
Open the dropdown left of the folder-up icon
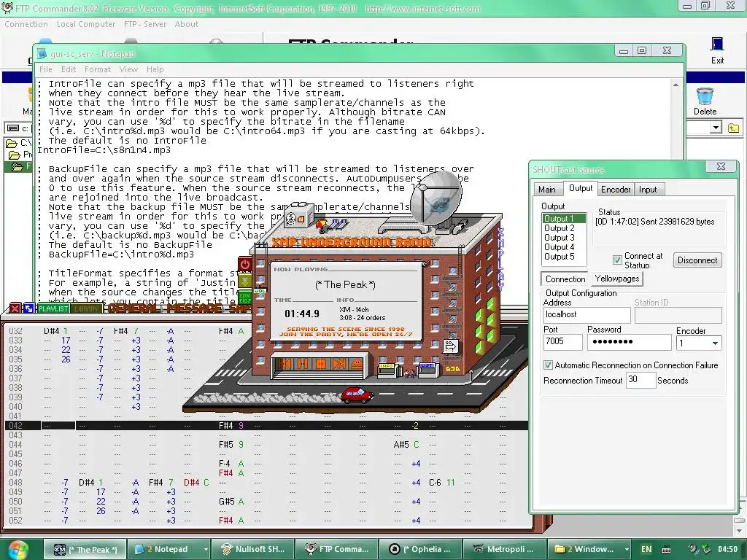(x=716, y=128)
